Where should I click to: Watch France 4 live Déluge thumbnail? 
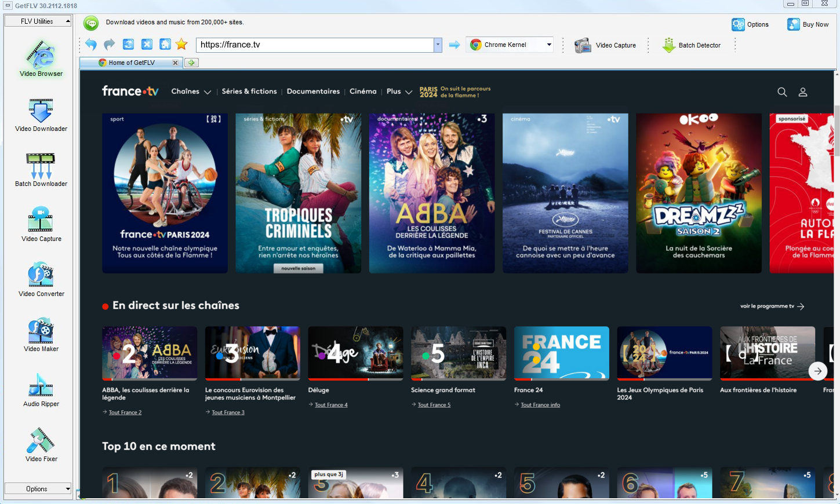pyautogui.click(x=355, y=353)
